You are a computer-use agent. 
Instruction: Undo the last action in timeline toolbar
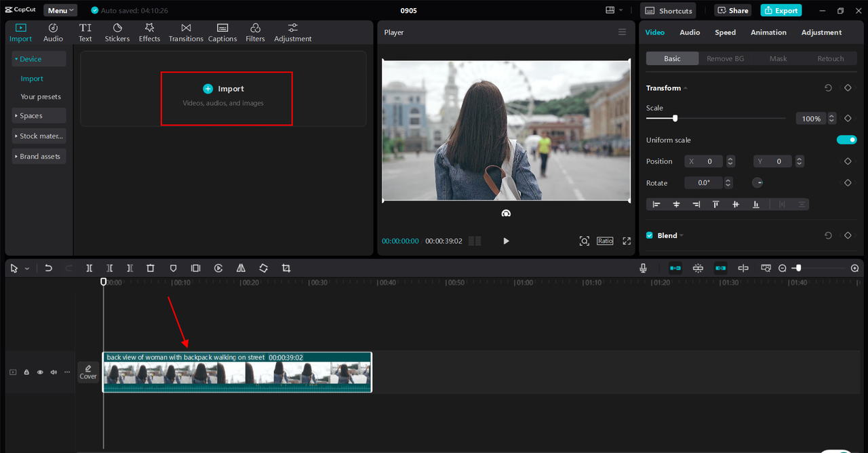pos(48,269)
